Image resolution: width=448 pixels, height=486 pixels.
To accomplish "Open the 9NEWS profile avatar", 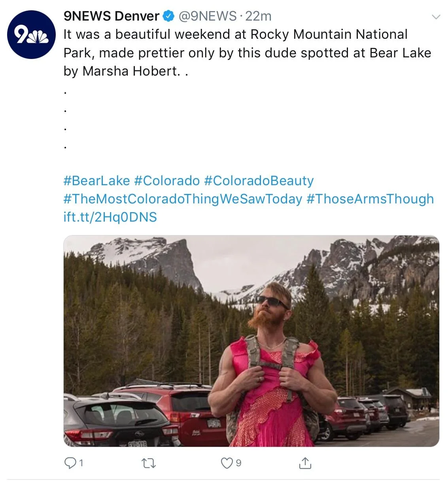I will click(x=31, y=35).
